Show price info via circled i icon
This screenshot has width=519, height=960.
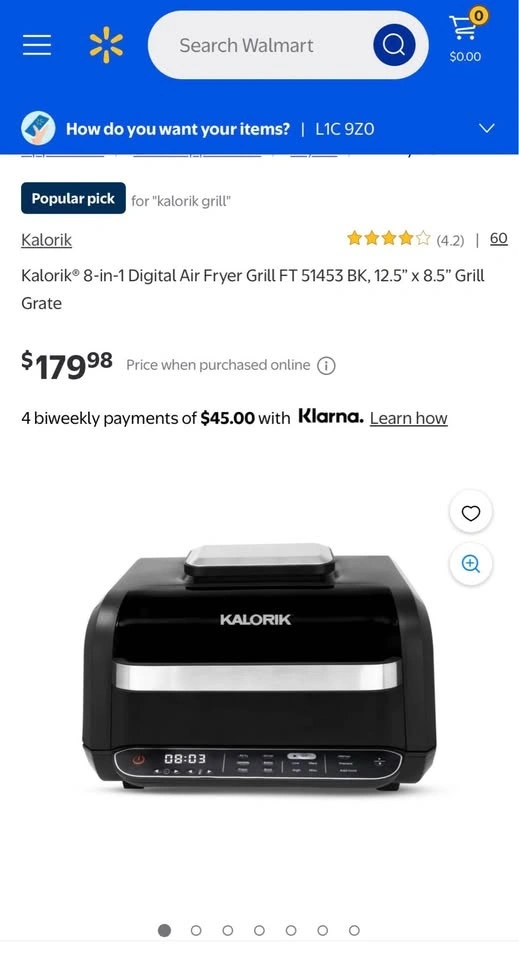point(326,366)
